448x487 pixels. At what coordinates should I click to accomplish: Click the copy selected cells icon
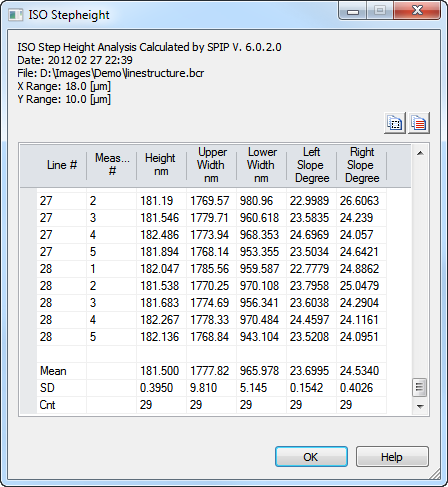(x=395, y=123)
